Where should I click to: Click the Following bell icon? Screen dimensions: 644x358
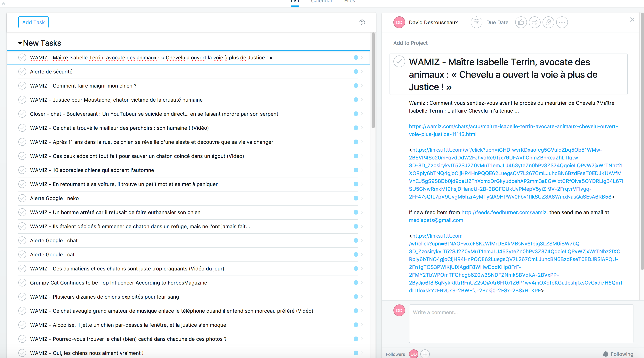click(605, 354)
